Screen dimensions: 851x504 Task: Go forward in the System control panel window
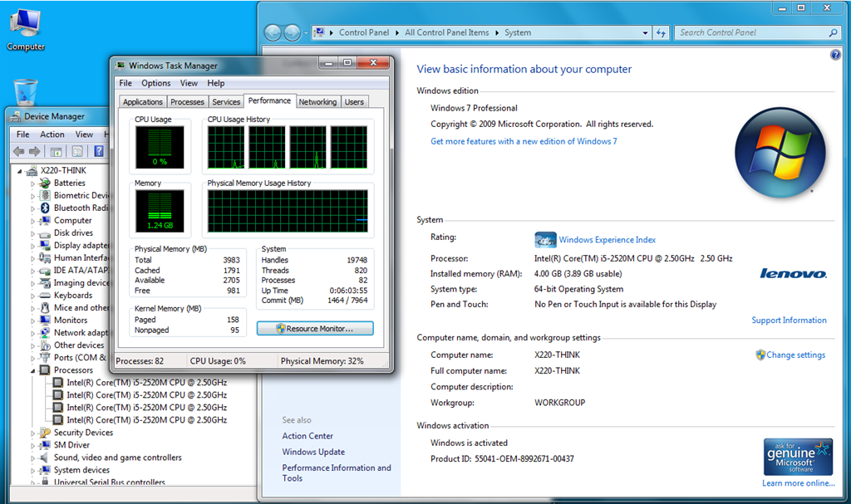pyautogui.click(x=292, y=33)
